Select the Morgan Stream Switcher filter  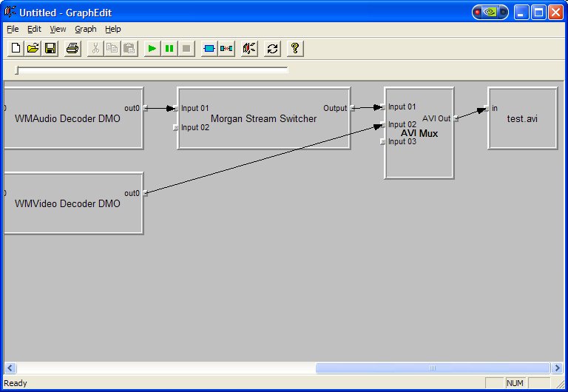264,118
